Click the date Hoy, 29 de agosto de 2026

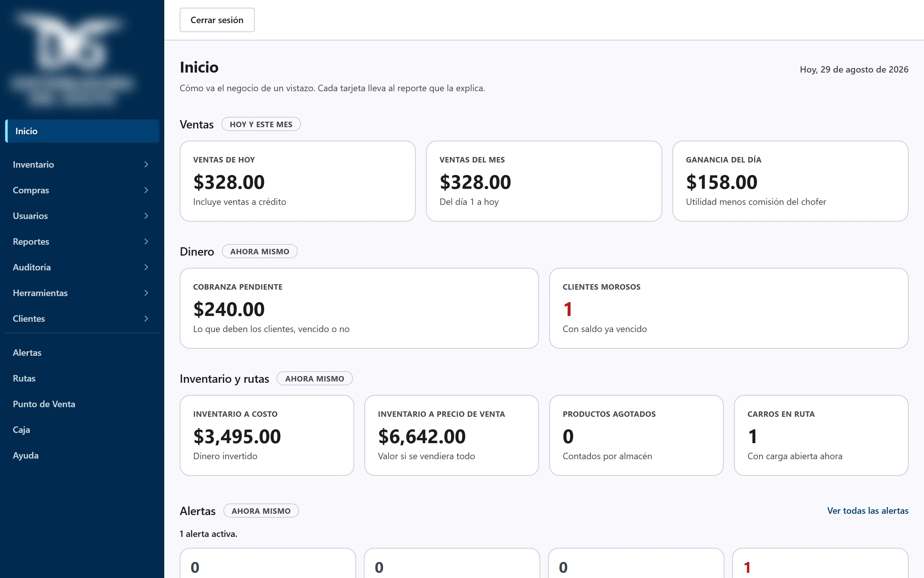pos(854,70)
